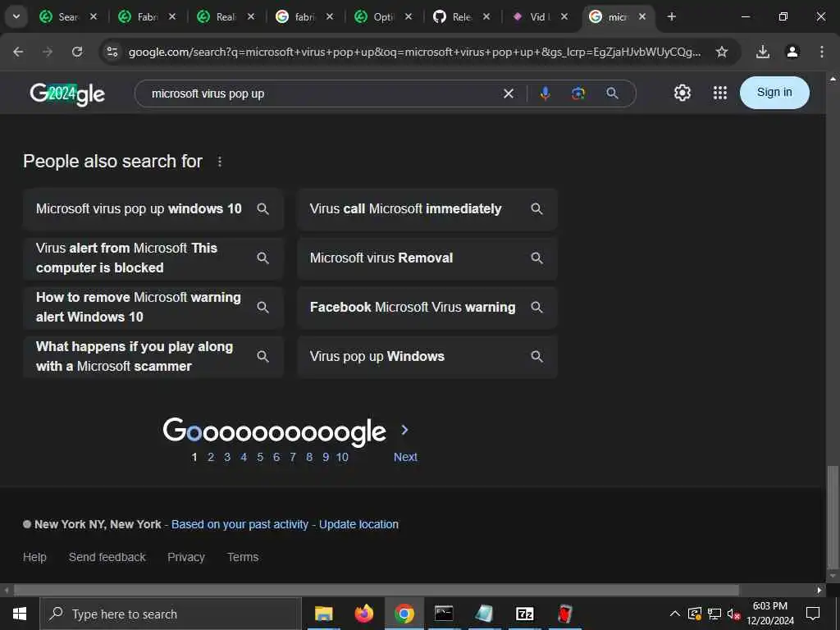
Task: Search 'Virus call Microsoft immediately'
Action: [x=427, y=209]
